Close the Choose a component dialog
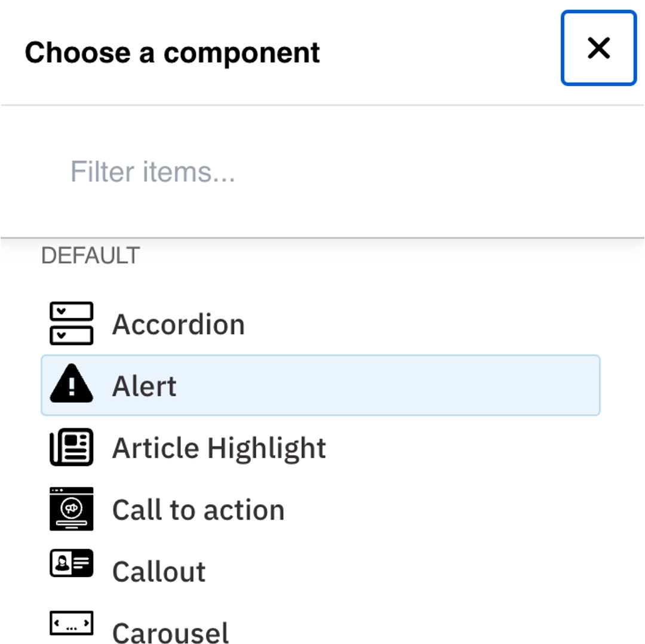Viewport: 645px width, 644px height. [598, 48]
